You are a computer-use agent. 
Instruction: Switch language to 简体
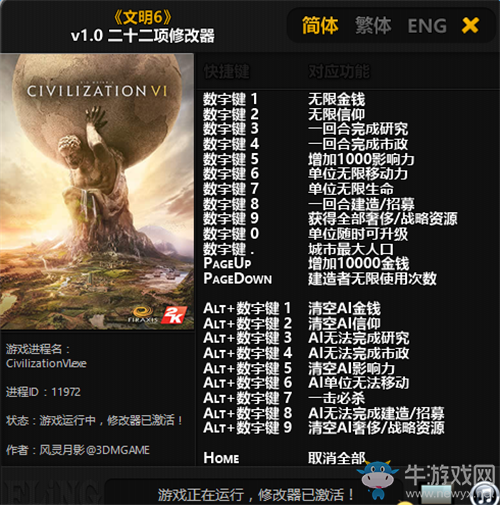tap(320, 26)
